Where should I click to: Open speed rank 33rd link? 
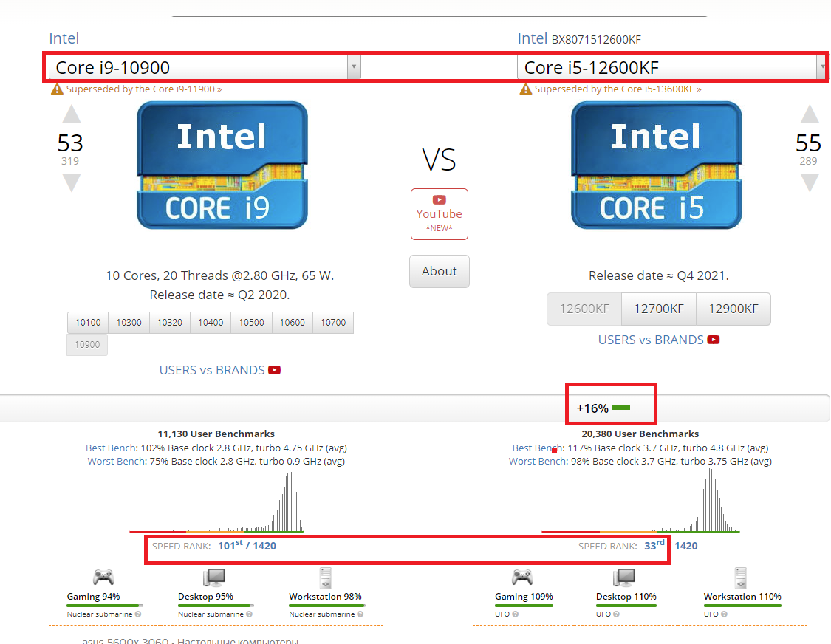pyautogui.click(x=654, y=546)
